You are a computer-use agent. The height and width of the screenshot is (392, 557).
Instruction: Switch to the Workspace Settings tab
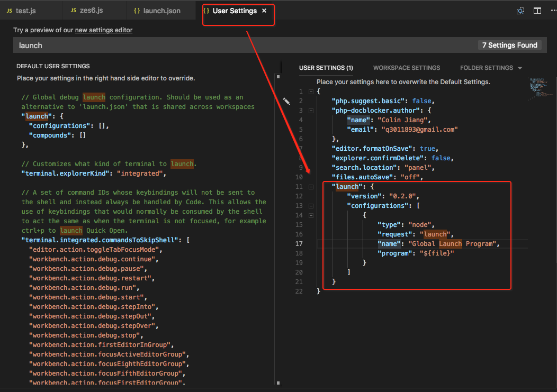coord(406,68)
